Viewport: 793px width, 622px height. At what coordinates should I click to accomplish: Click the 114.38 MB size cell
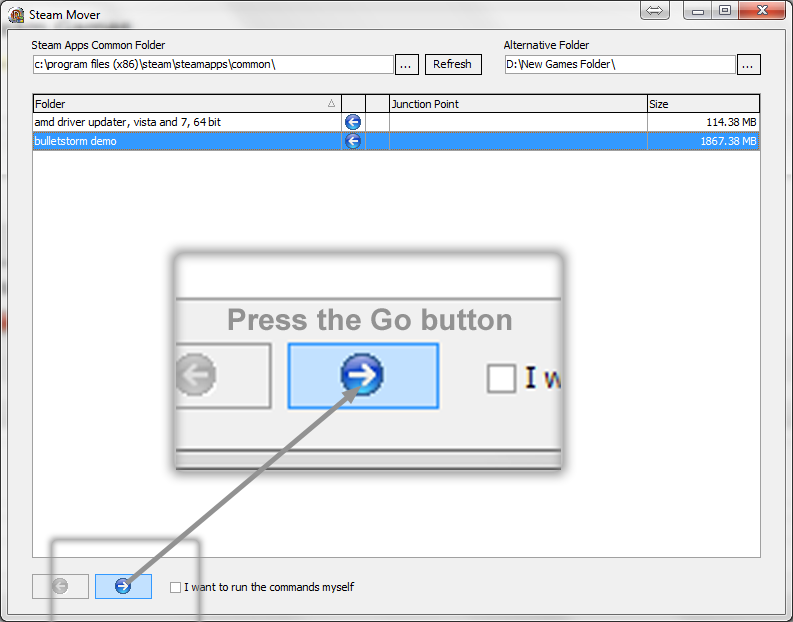tap(703, 122)
